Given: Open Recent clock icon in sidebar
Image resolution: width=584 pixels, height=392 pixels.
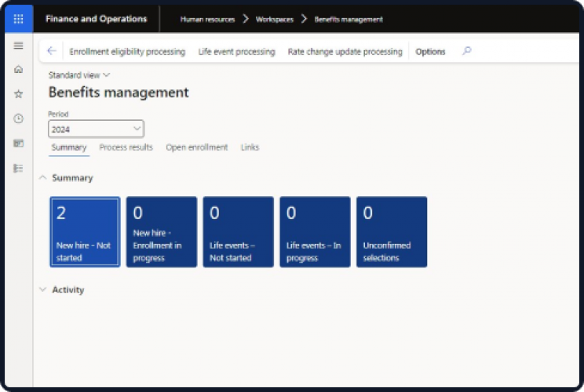Looking at the screenshot, I should click(18, 118).
